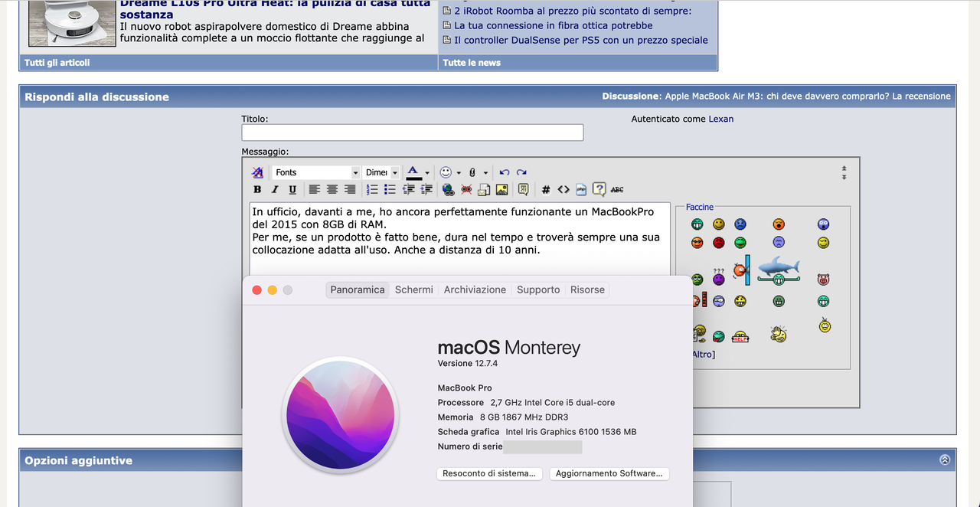Open the Dreame L10s Pro article title

pos(275,9)
